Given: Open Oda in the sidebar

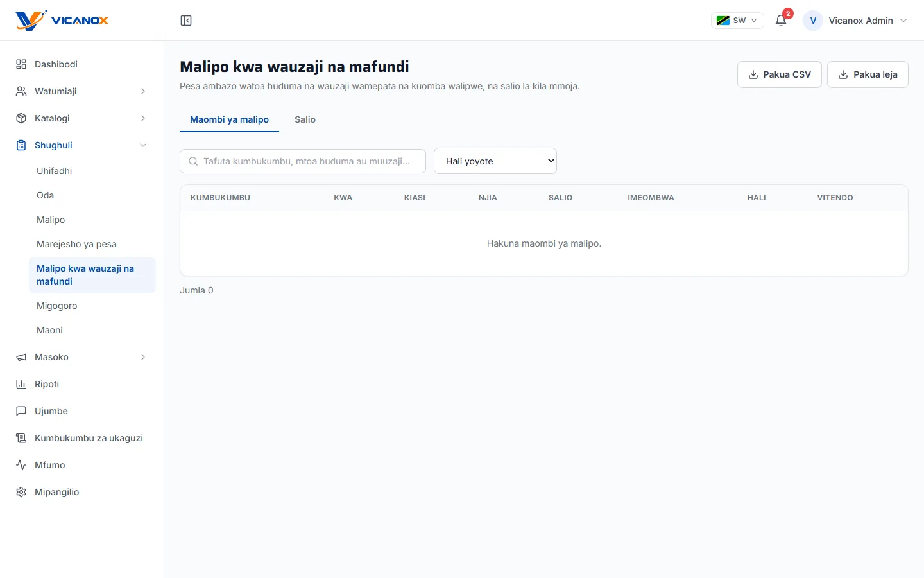Looking at the screenshot, I should click(x=92, y=195).
